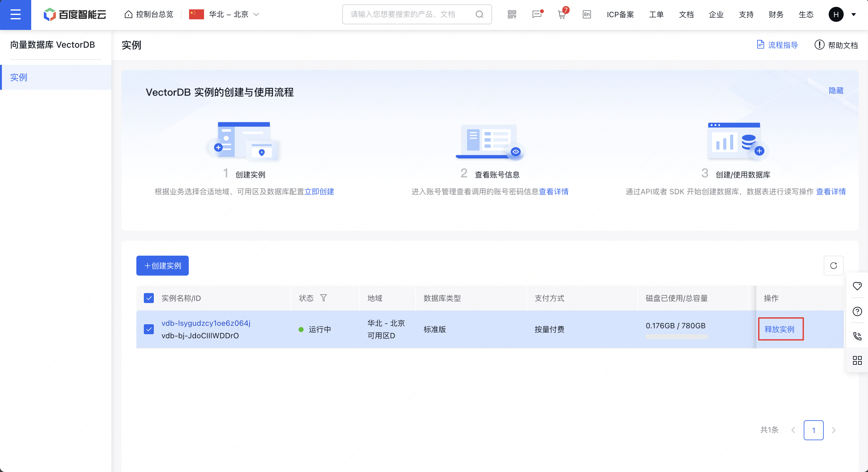Click the 数据库类型 column header

coord(442,298)
